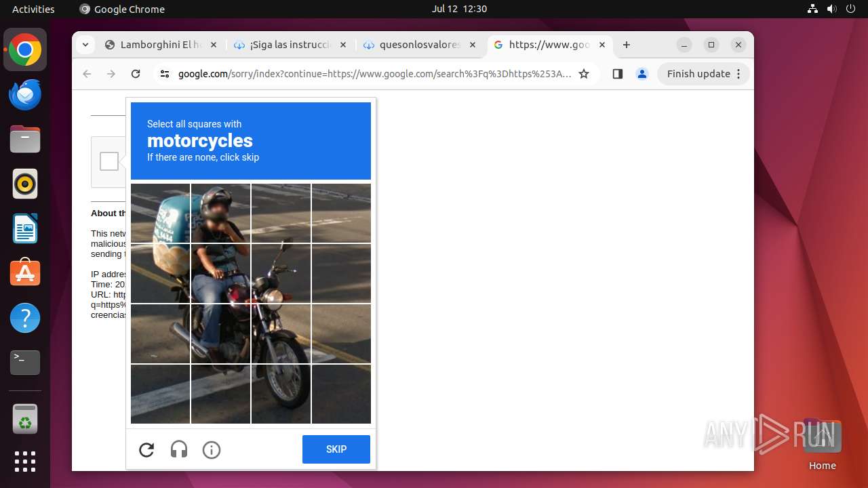Viewport: 868px width, 488px height.
Task: Open LibreOffice Writer from dock
Action: 25,228
